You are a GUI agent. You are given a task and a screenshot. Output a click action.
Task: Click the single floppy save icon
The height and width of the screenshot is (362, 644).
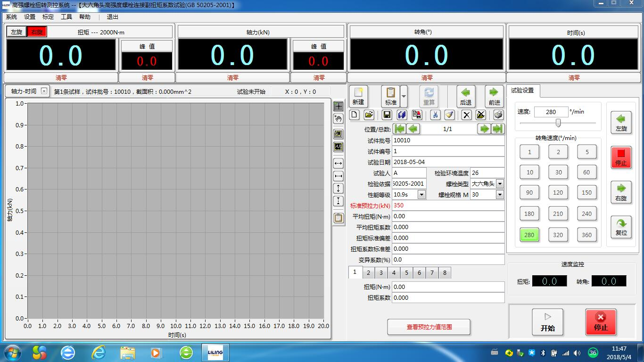pos(387,115)
